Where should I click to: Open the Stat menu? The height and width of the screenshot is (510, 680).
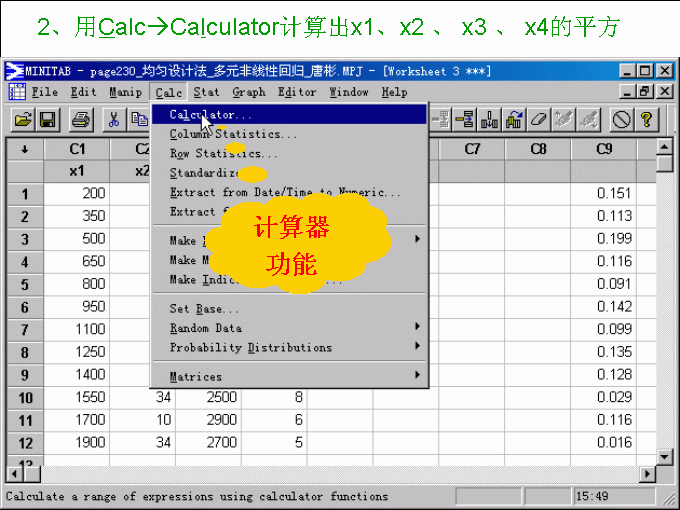tap(206, 92)
